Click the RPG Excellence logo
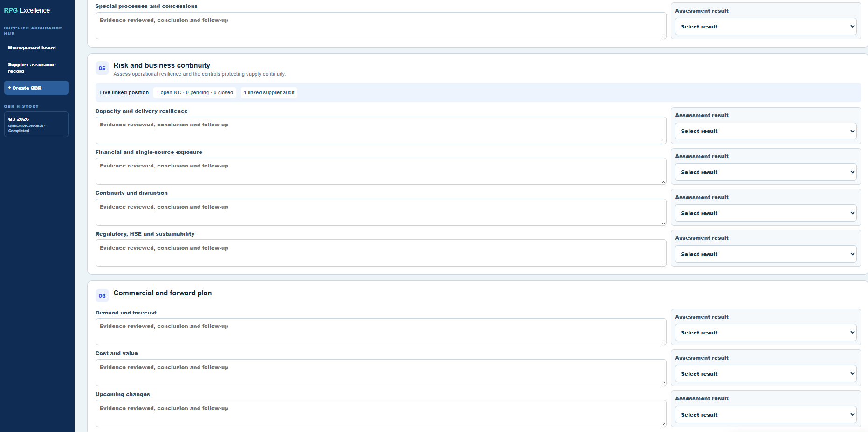This screenshot has height=432, width=868. coord(27,10)
